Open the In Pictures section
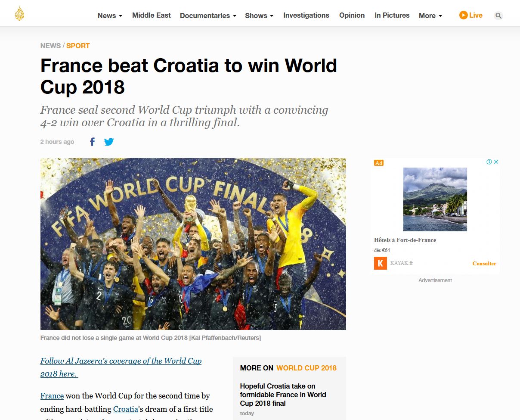This screenshot has height=420, width=520. tap(392, 15)
